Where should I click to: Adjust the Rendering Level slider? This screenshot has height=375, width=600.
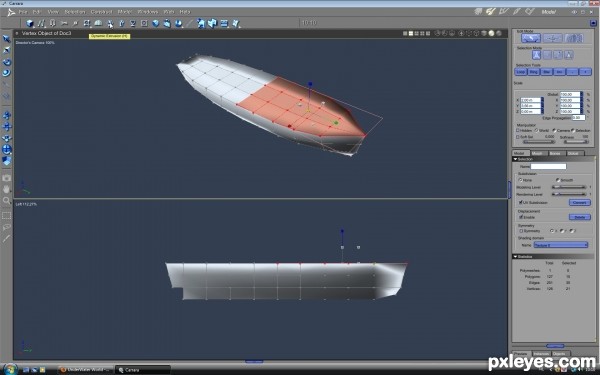coord(569,194)
